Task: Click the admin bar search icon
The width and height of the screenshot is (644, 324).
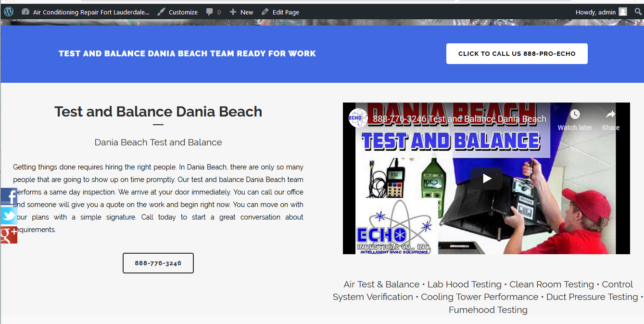Action: click(x=638, y=12)
